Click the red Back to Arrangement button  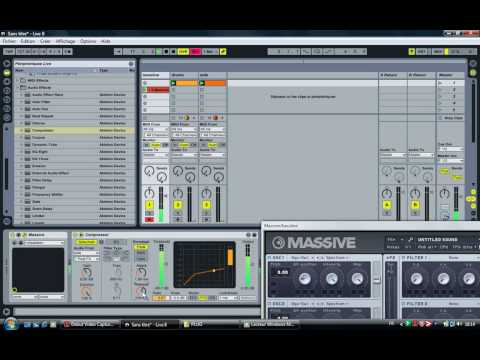[195, 51]
